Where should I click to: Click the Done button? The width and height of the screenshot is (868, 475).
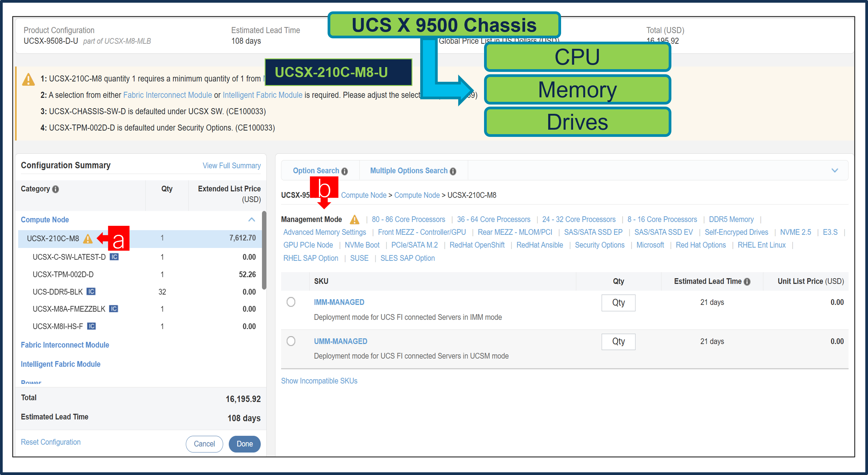245,444
